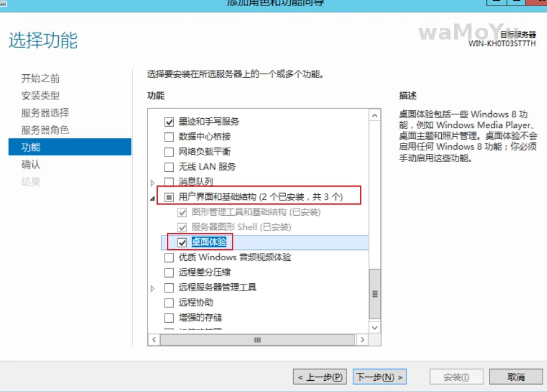Click the feature list scroll up arrow
This screenshot has width=547, height=392.
click(374, 116)
